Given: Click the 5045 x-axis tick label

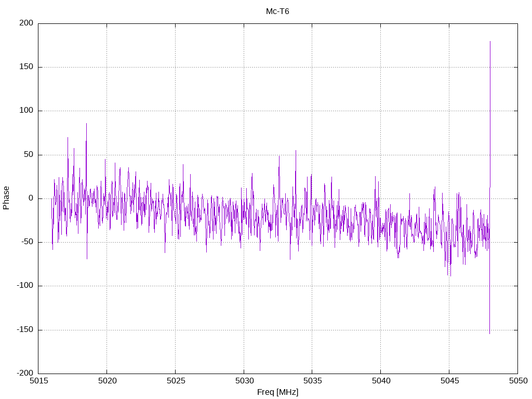Looking at the screenshot, I should [449, 381].
